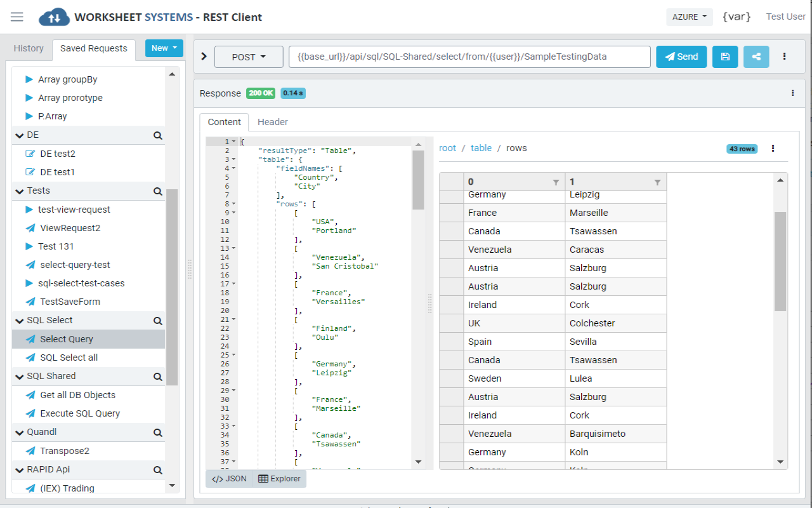The height and width of the screenshot is (508, 812).
Task: Navigate to root in the breadcrumb
Action: click(x=447, y=148)
